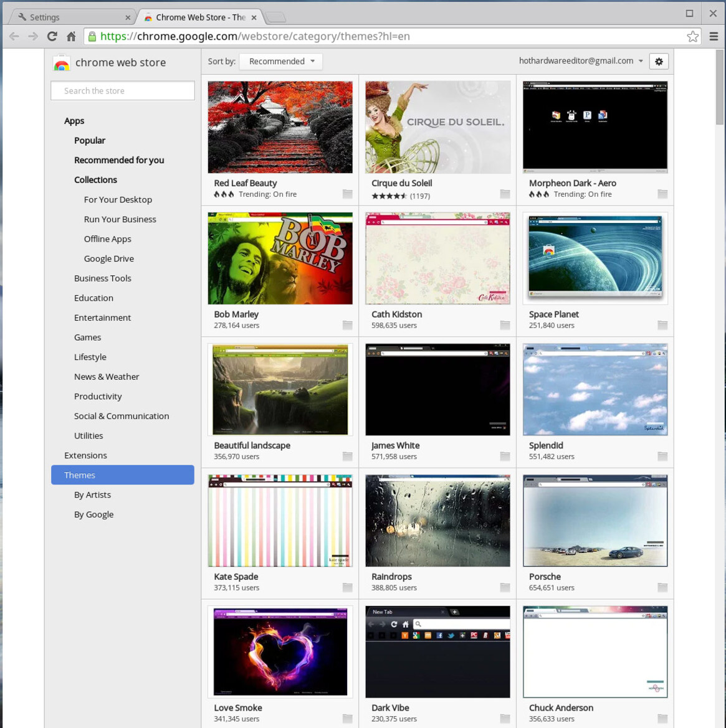Reload the page with the refresh icon
Screen dimensions: 726x728
coord(52,36)
